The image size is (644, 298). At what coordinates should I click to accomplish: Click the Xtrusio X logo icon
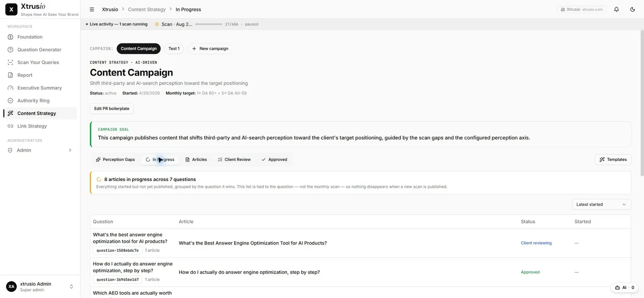(11, 9)
